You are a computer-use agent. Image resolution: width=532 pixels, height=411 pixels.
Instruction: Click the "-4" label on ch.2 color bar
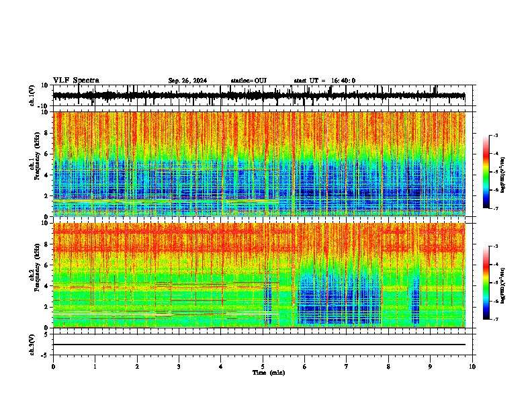(x=496, y=265)
